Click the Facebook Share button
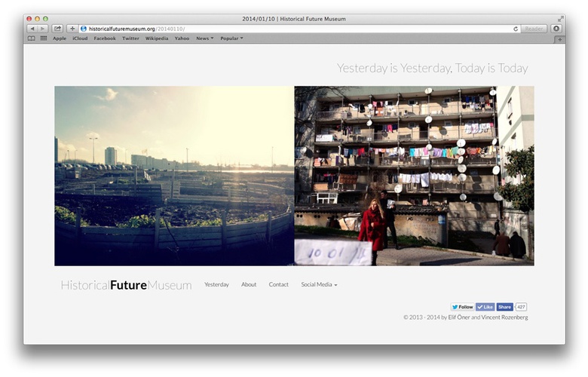The width and height of the screenshot is (588, 377). [x=504, y=307]
